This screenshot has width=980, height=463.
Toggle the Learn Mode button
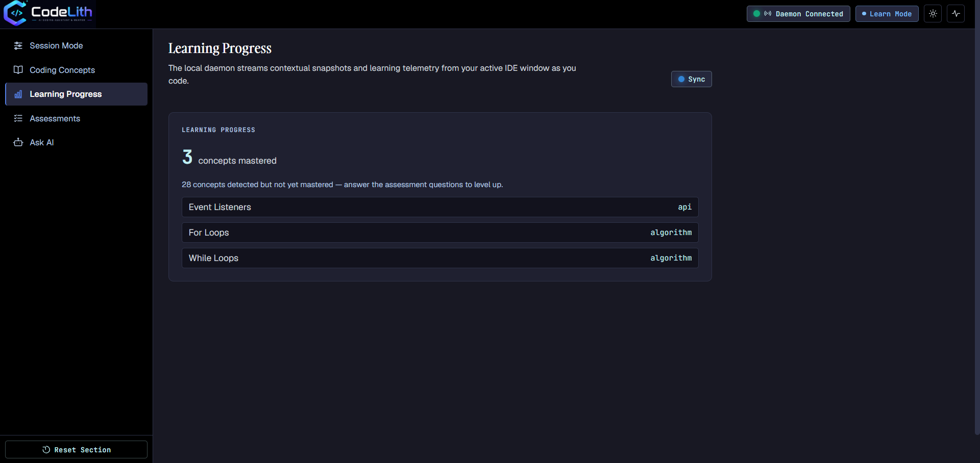[887, 14]
